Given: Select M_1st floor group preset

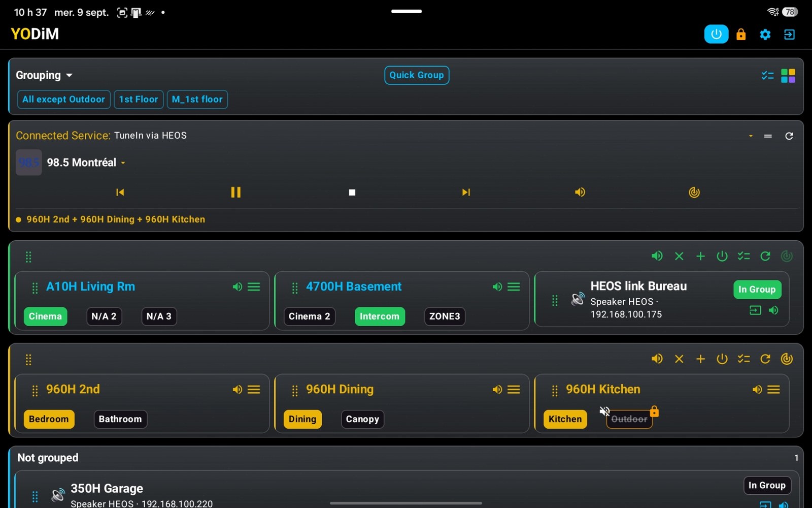Looking at the screenshot, I should coord(197,100).
